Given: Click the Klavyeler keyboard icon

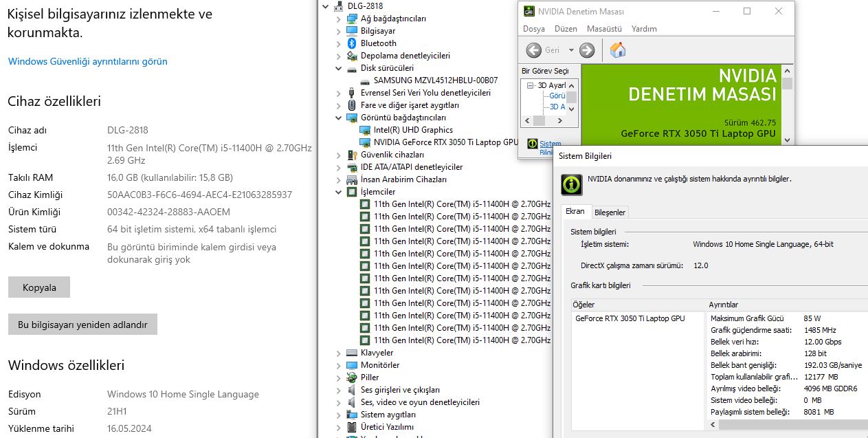Looking at the screenshot, I should 351,353.
